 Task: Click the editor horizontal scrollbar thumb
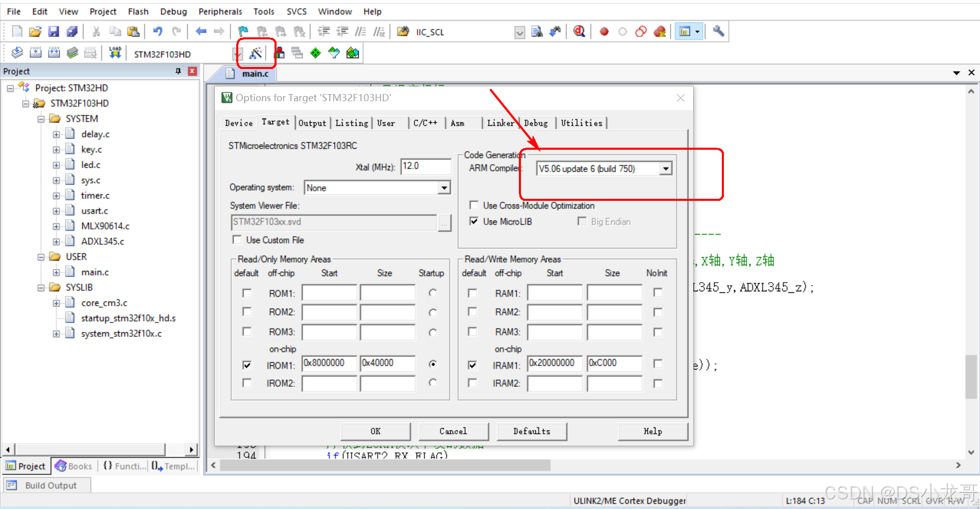(385, 465)
